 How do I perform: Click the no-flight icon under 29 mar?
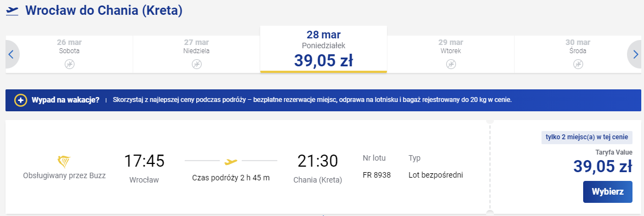(x=451, y=64)
